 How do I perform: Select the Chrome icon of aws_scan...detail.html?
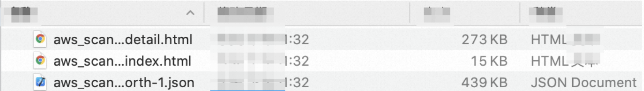[40, 39]
